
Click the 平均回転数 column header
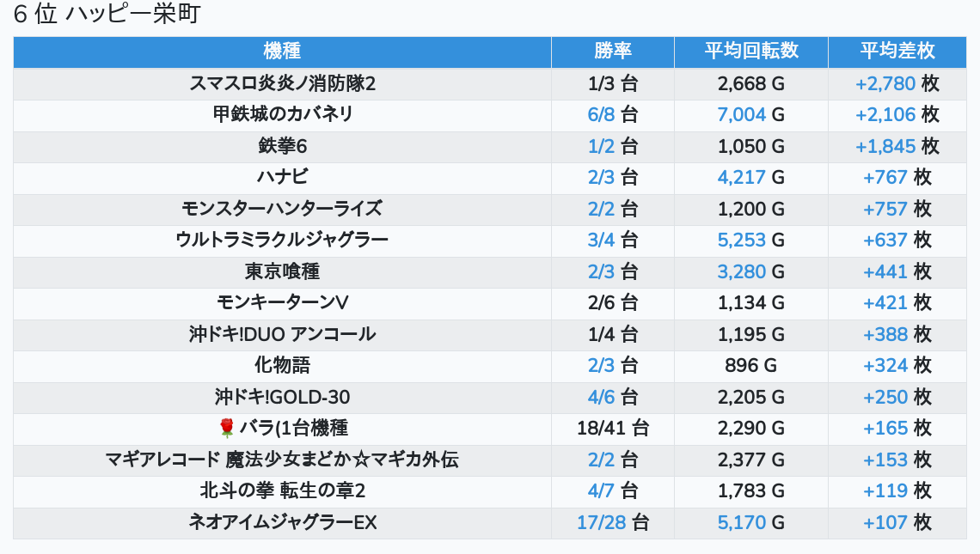751,52
